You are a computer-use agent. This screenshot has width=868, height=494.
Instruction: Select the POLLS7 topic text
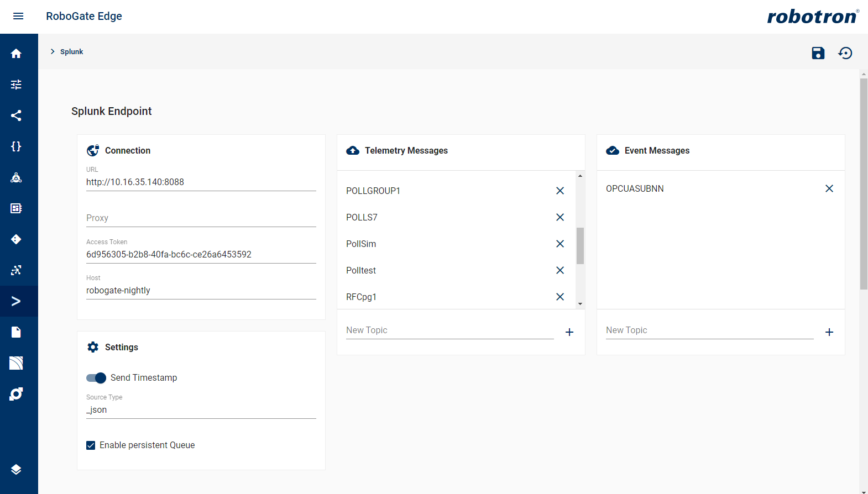coord(362,217)
